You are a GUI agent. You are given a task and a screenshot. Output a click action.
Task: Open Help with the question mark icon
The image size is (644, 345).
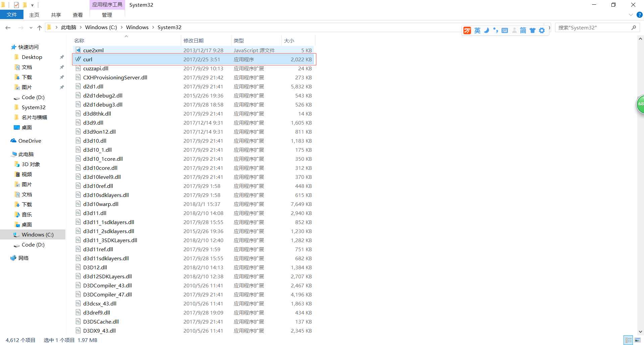[639, 15]
